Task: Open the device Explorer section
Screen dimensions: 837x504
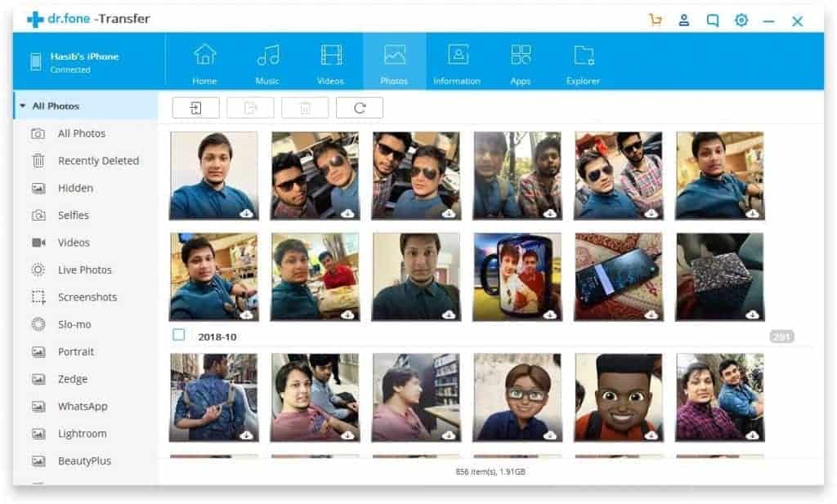Action: (583, 61)
